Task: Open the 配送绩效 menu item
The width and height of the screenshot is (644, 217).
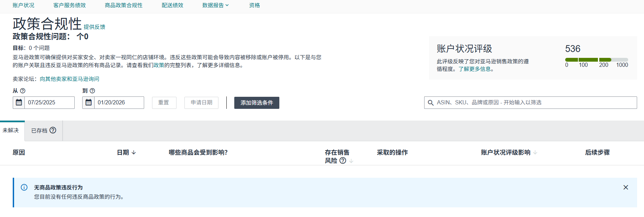Action: click(172, 6)
